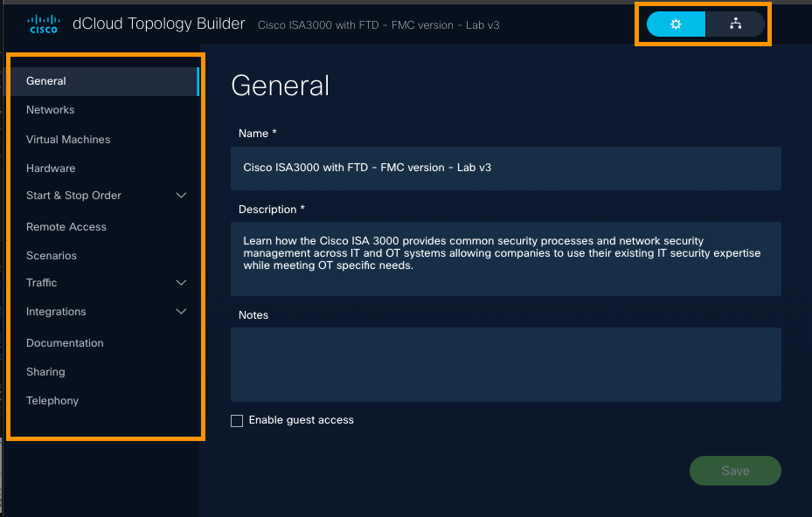
Task: Open the Networks section
Action: pyautogui.click(x=50, y=110)
